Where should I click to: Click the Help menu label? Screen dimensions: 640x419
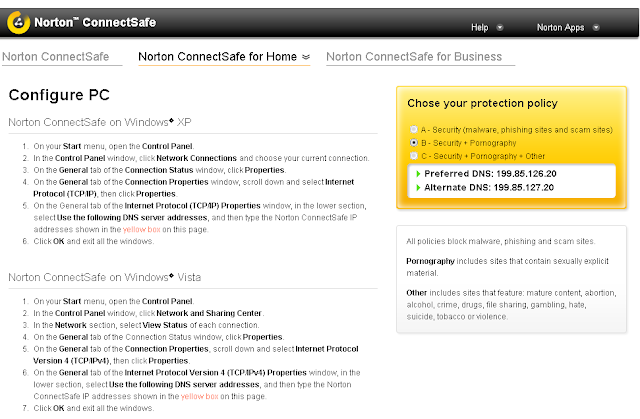[480, 28]
